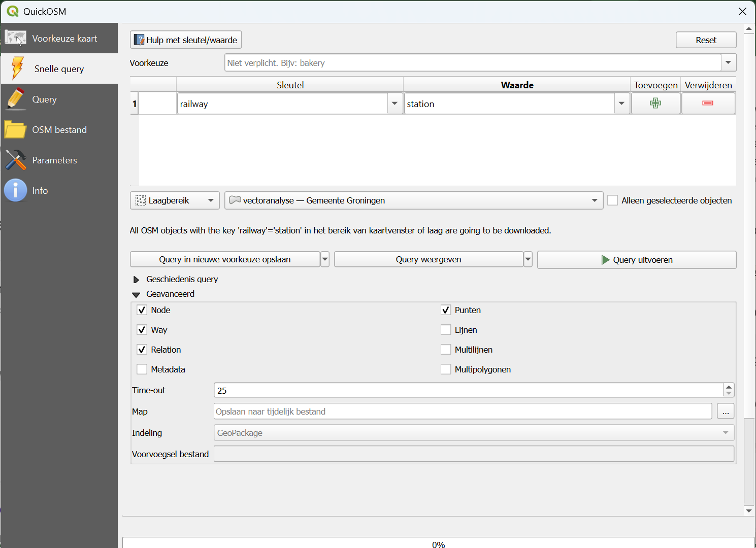Screen dimensions: 756x548
Task: Click the red minus Verwijderen icon
Action: (x=708, y=104)
